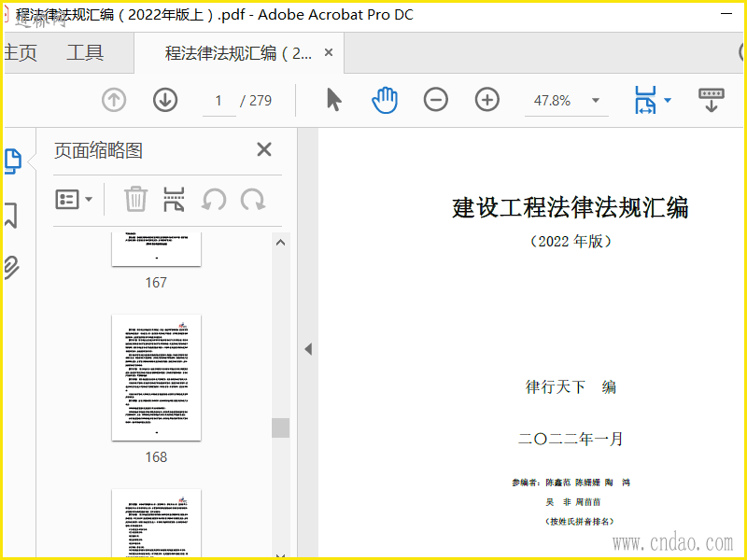Click the scrolling mode toolbar icon

(712, 100)
